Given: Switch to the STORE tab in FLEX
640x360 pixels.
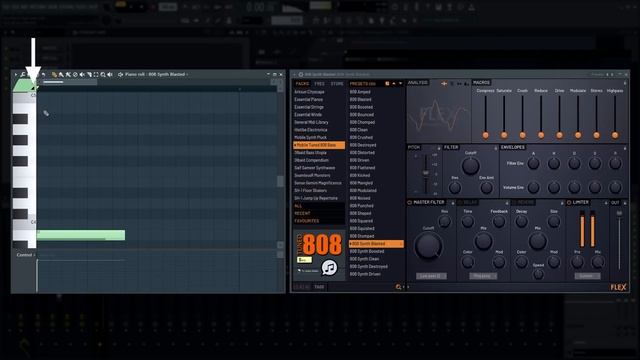Looking at the screenshot, I should coord(337,84).
